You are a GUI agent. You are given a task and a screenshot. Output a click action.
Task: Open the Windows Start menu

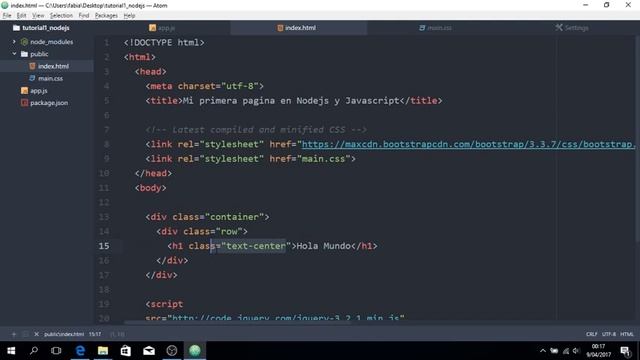point(11,351)
